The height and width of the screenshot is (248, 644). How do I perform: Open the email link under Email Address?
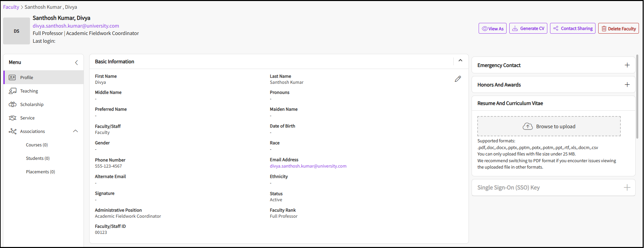308,166
